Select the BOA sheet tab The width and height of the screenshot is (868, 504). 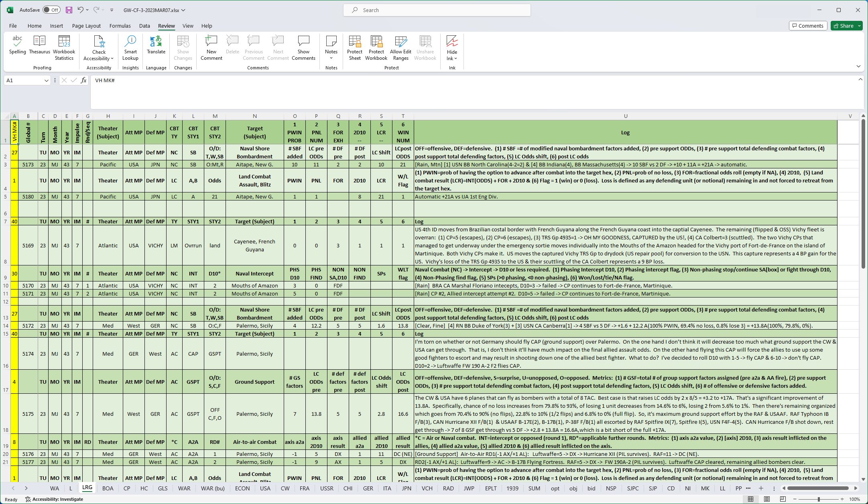[108, 488]
